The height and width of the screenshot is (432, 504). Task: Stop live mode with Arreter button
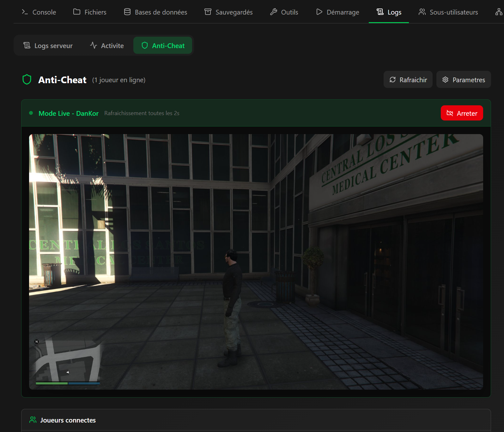(462, 113)
